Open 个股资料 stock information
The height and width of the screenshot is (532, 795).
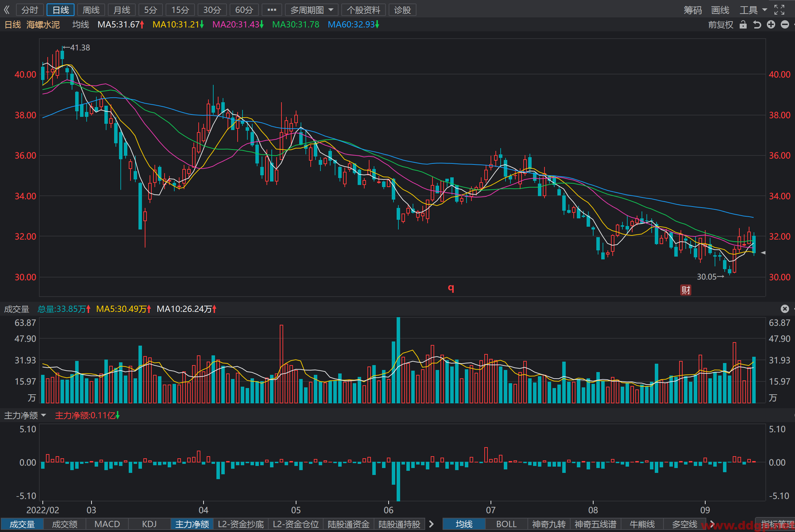(364, 10)
